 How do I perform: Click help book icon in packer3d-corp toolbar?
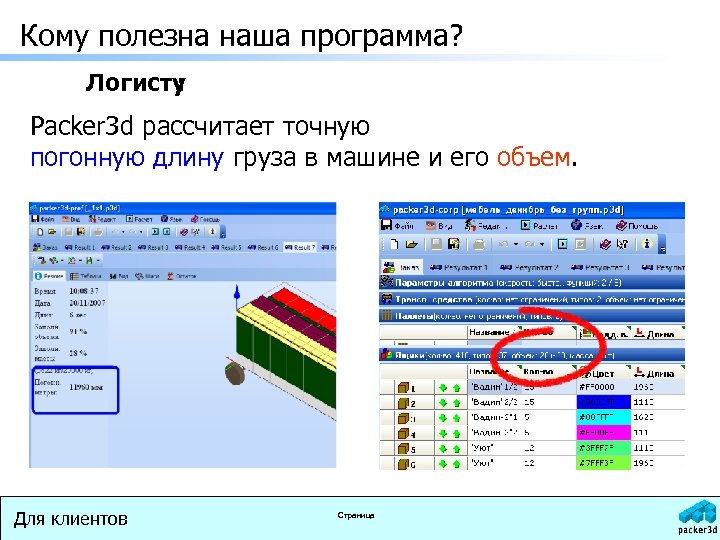(x=605, y=244)
